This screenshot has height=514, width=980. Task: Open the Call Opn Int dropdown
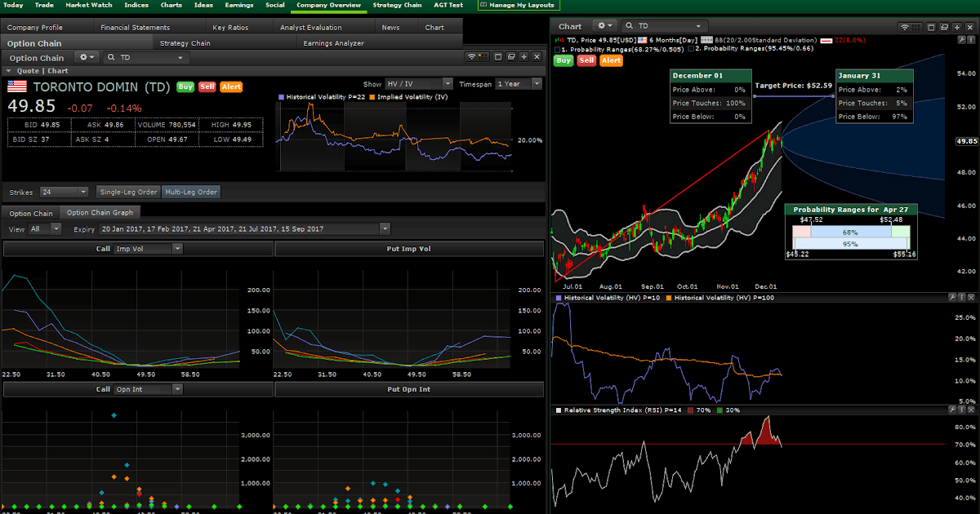point(147,389)
